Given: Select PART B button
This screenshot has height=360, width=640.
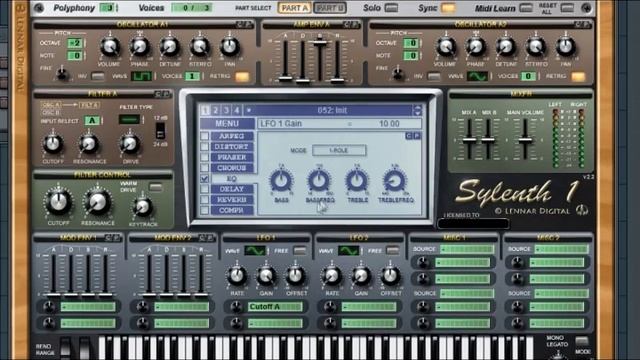Looking at the screenshot, I should 330,8.
